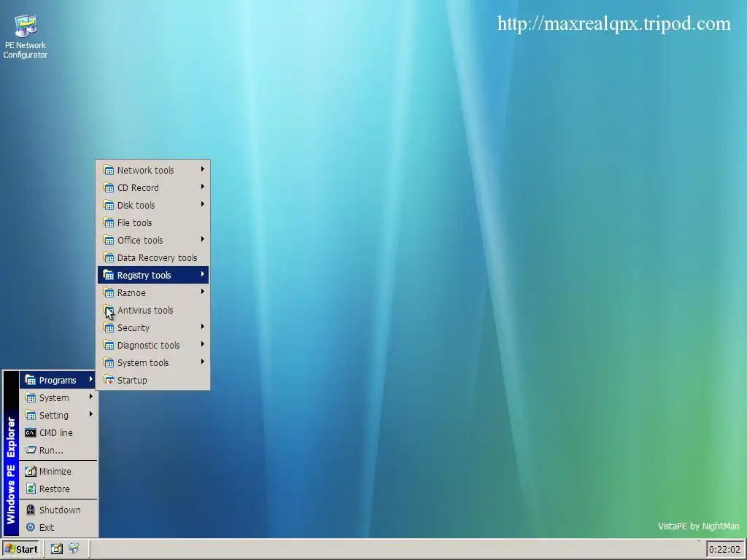Click the Diagnostic tools folder icon
The width and height of the screenshot is (747, 560).
109,345
